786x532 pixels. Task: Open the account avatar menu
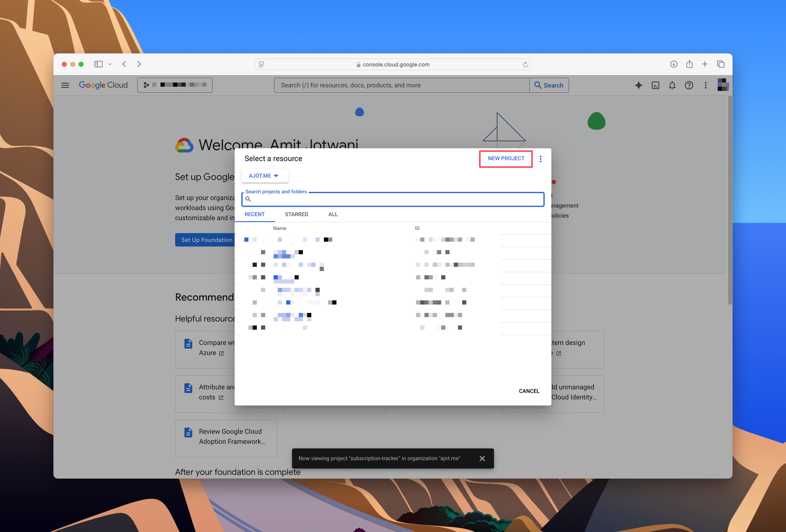[x=723, y=85]
